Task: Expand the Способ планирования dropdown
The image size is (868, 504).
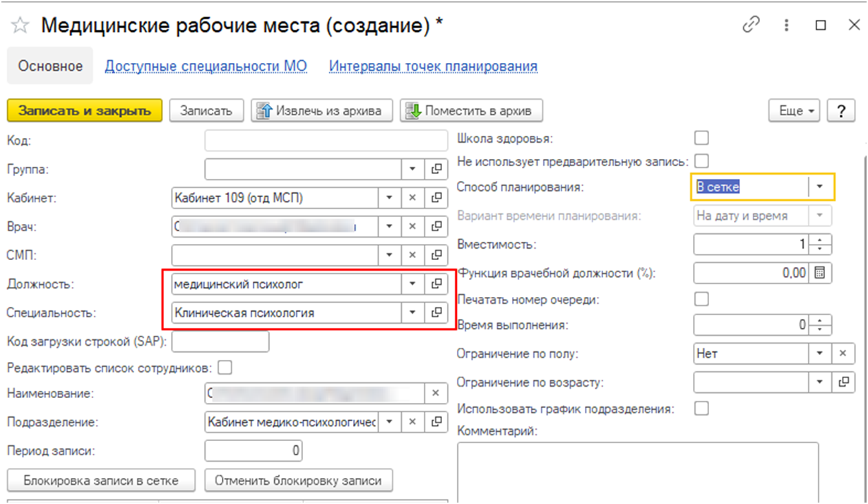Action: (820, 187)
